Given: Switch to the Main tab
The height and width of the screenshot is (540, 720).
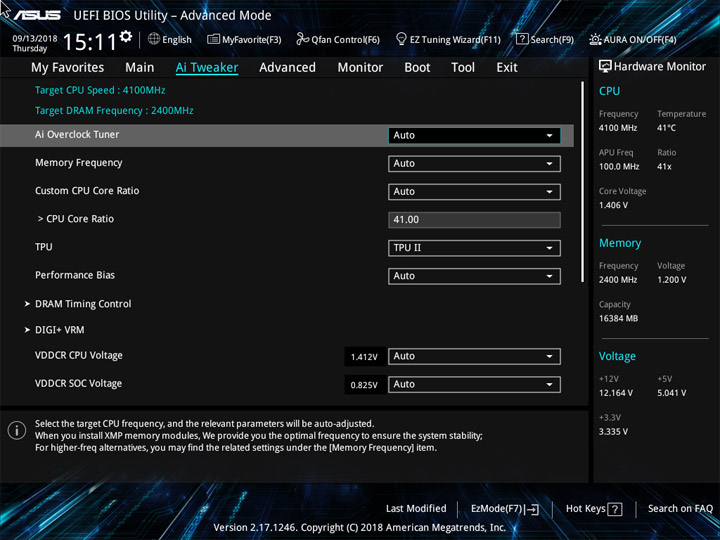Looking at the screenshot, I should [x=140, y=68].
